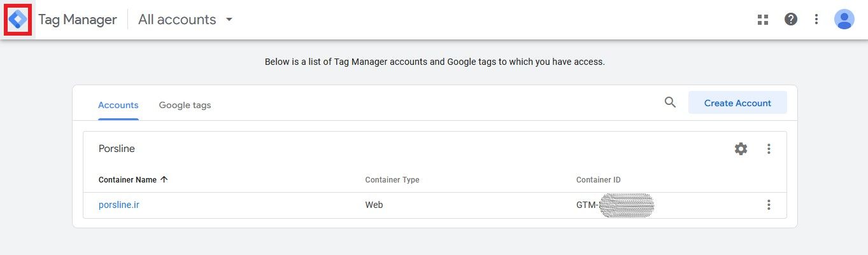This screenshot has width=868, height=255.
Task: Click the Create Account button
Action: point(737,103)
